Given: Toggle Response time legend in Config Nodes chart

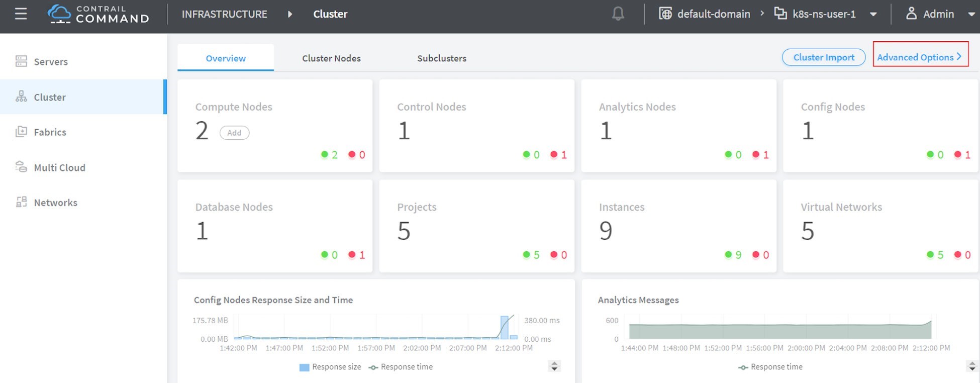Looking at the screenshot, I should coord(401,367).
